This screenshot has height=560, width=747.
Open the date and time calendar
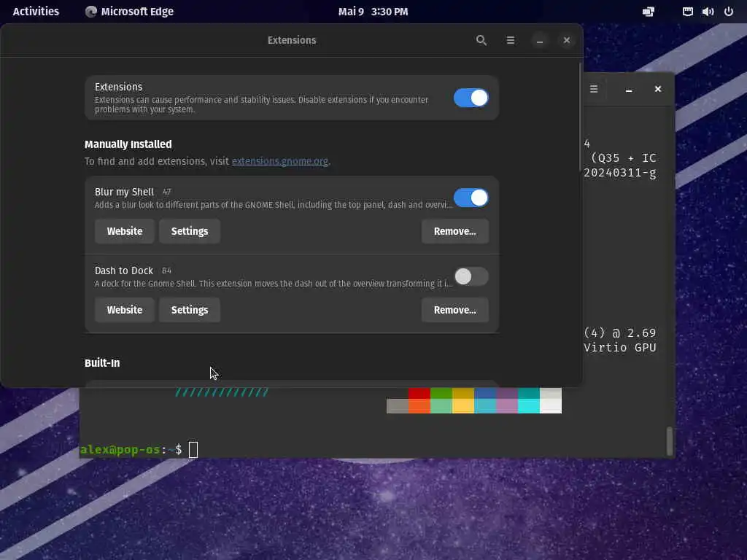click(373, 12)
